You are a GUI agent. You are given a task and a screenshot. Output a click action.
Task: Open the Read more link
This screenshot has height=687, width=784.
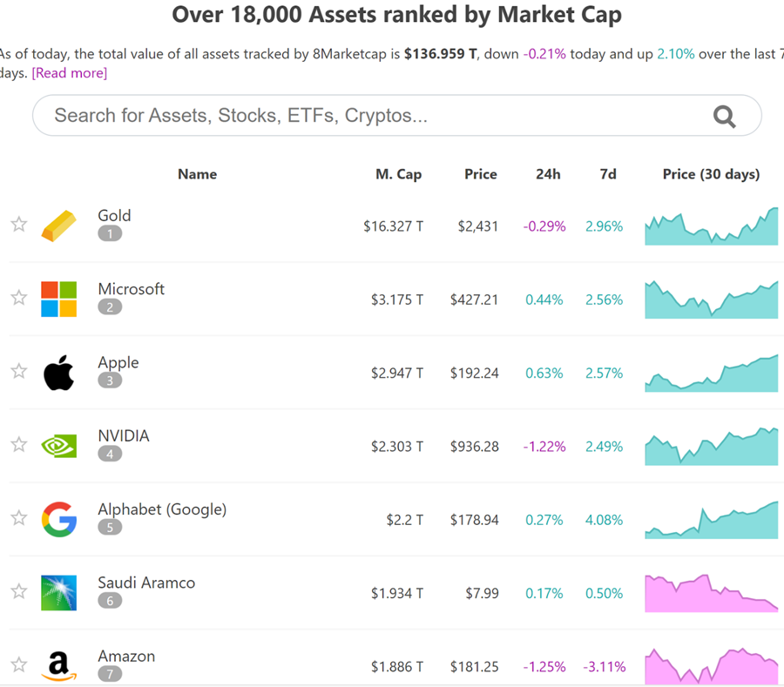pos(70,73)
